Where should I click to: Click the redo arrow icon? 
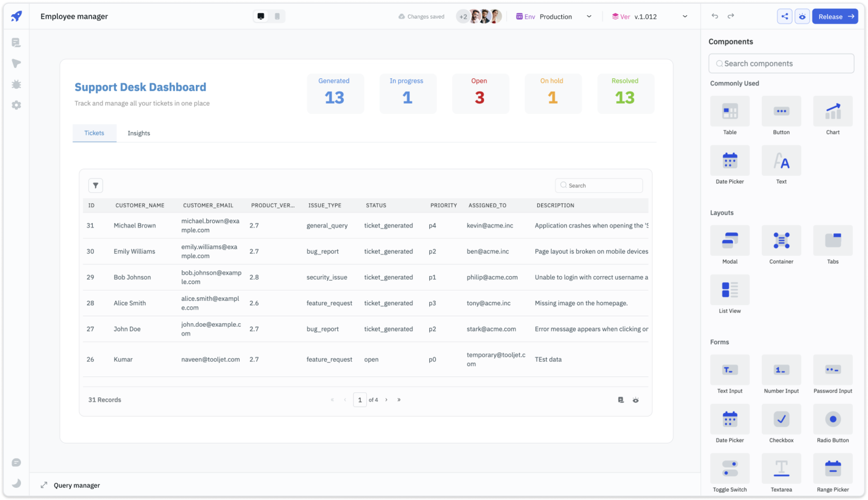731,16
